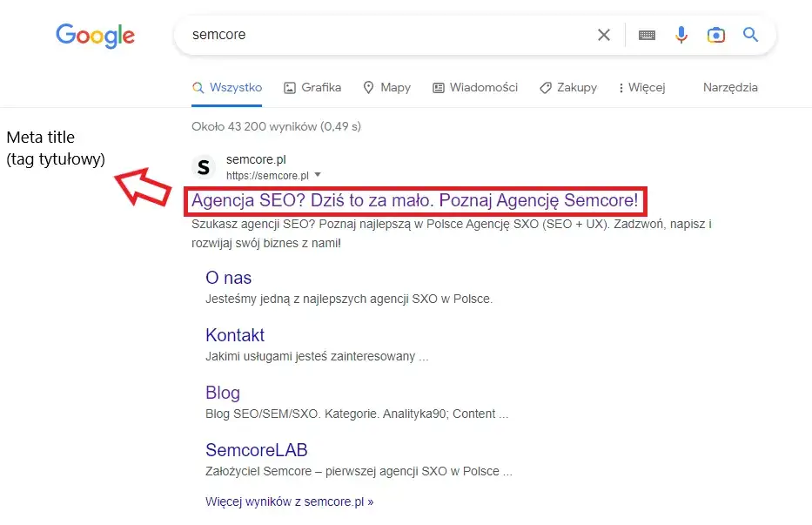Expand the result options arrow next to semcore.pl
This screenshot has height=525, width=812.
[x=319, y=173]
